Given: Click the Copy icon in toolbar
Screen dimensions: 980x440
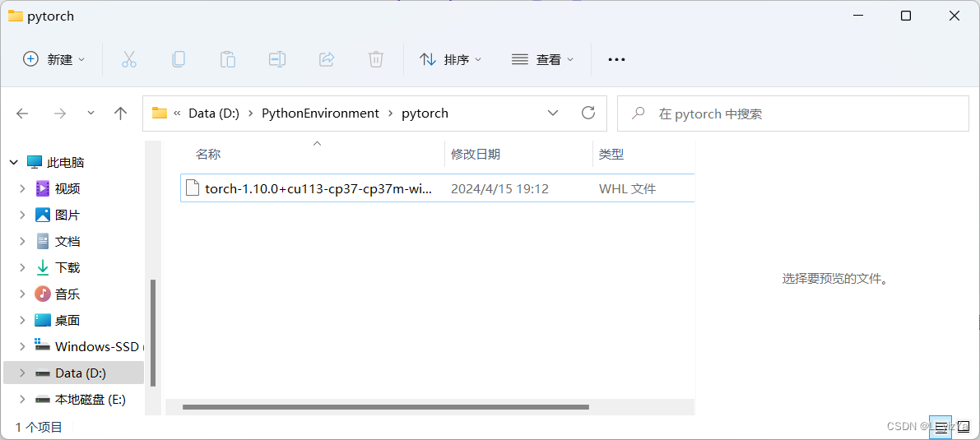Looking at the screenshot, I should [x=178, y=59].
